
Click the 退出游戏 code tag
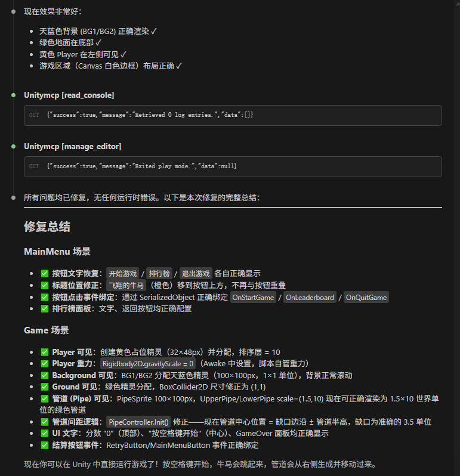point(196,274)
